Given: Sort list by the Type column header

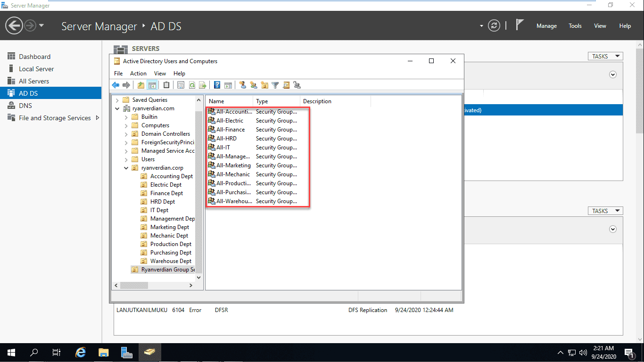Looking at the screenshot, I should click(276, 101).
